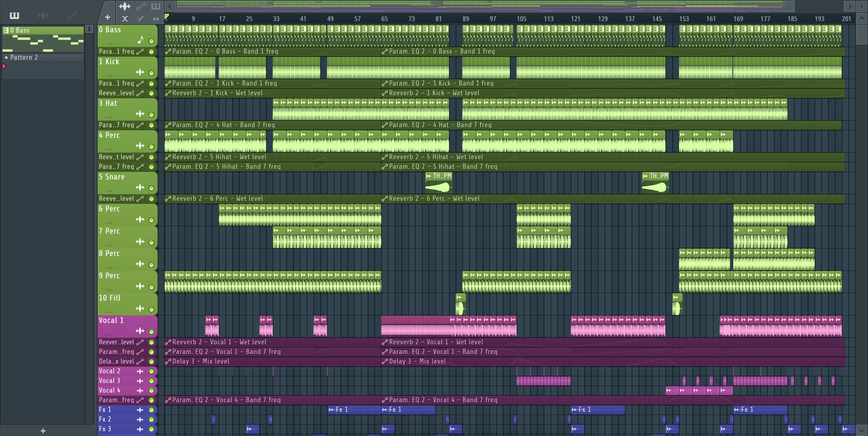Image resolution: width=868 pixels, height=436 pixels.
Task: Select Pattern 2 in the picker
Action: [43, 57]
